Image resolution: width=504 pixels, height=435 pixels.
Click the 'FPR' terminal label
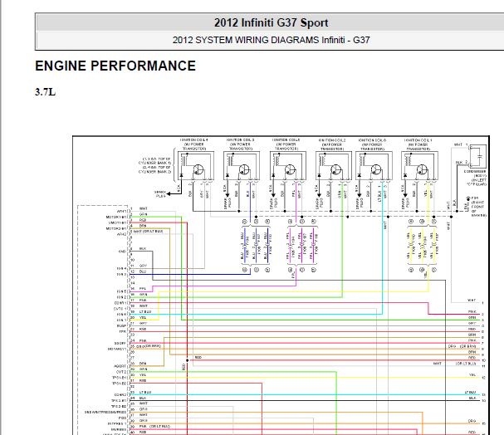click(x=123, y=331)
